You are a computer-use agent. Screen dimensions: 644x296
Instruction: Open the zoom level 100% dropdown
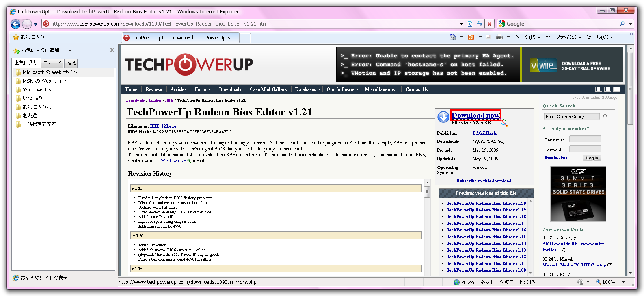click(623, 282)
